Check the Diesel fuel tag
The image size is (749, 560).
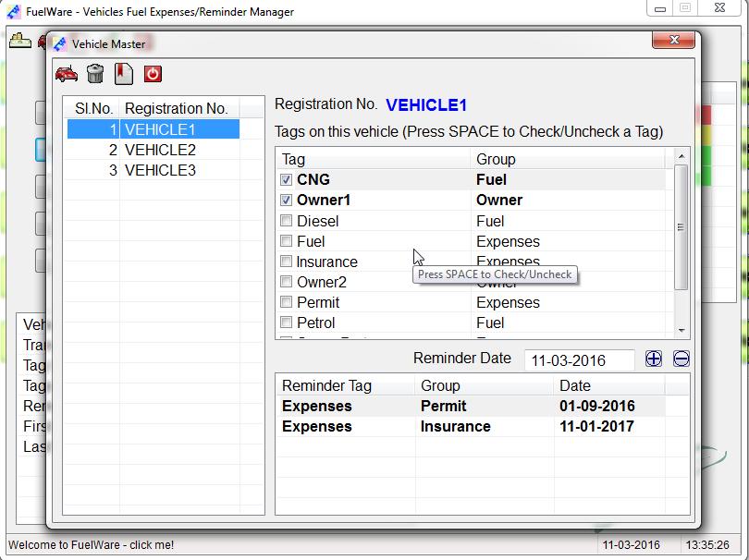coord(285,221)
